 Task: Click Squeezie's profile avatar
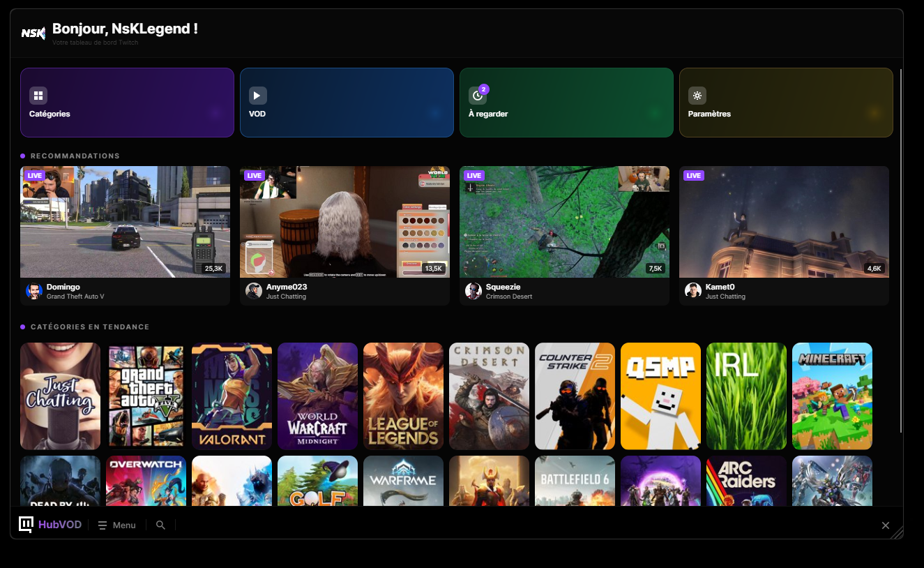[x=473, y=291]
